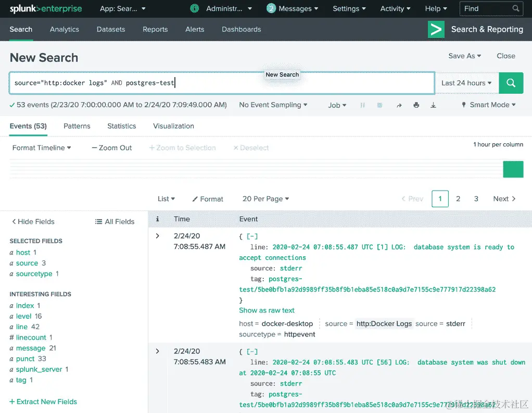The image size is (532, 413).
Task: Stop the search job
Action: point(379,105)
